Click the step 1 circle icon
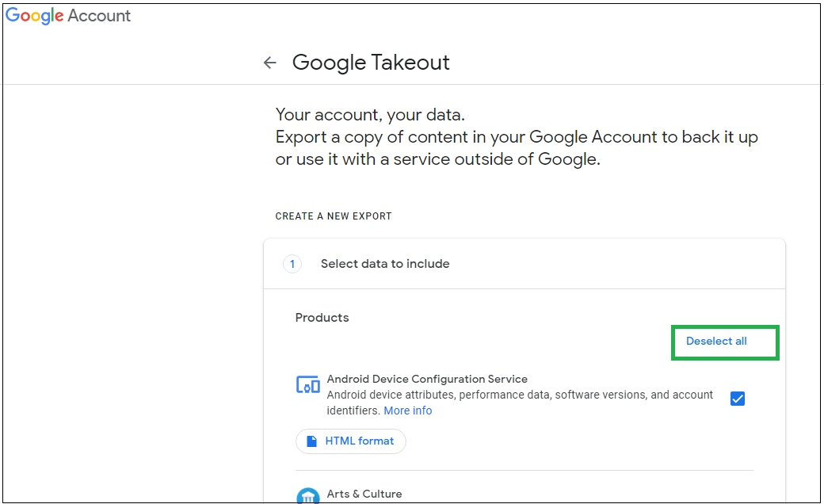824x504 pixels. coord(292,264)
